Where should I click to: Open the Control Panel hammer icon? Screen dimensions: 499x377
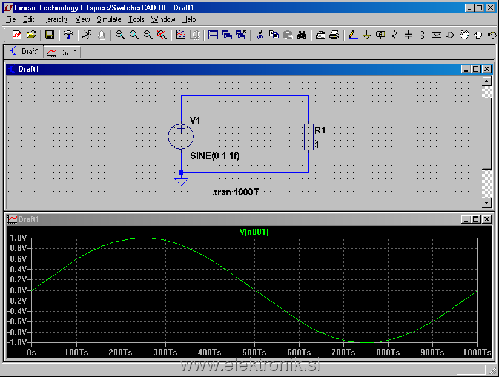coord(68,35)
